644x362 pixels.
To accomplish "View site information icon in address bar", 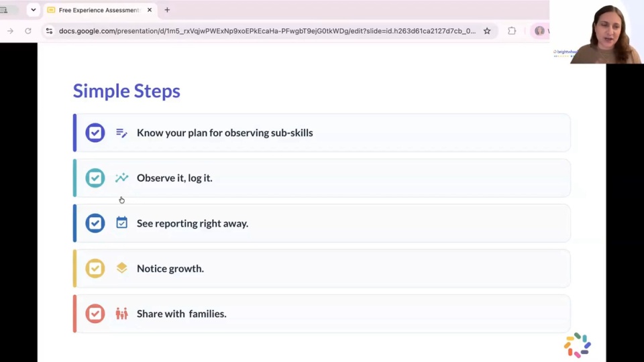I will [x=49, y=31].
